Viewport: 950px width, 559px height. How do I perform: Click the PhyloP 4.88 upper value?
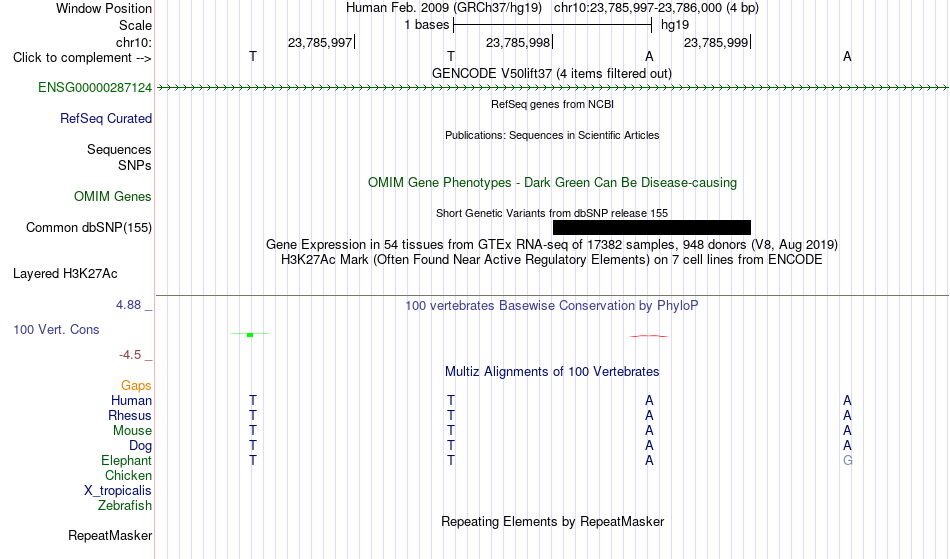click(x=128, y=305)
